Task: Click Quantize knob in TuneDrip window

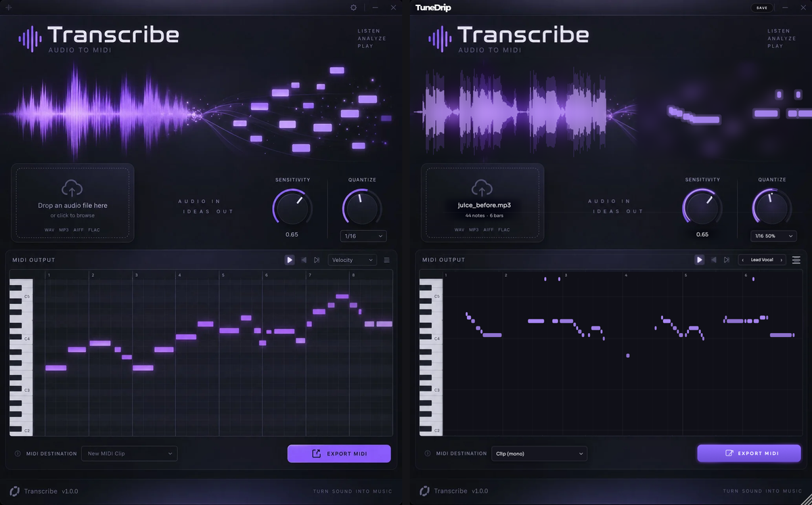Action: coord(772,207)
